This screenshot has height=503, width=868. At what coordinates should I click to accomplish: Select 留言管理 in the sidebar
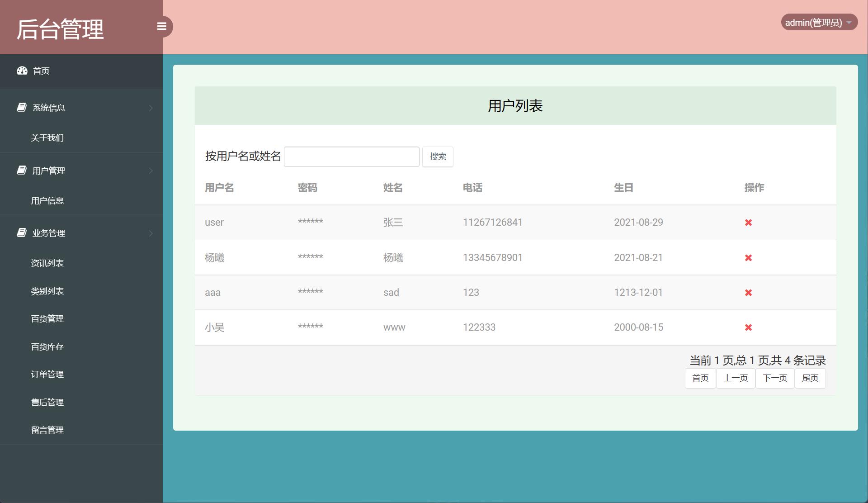47,430
